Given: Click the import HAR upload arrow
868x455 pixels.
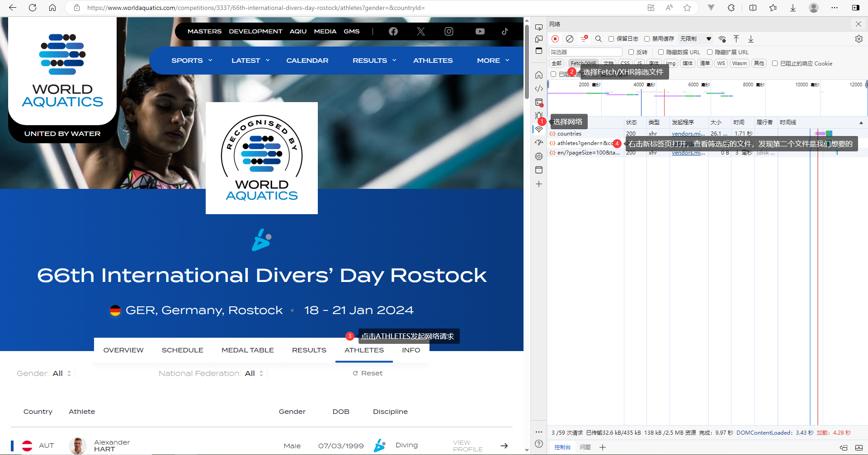Looking at the screenshot, I should 736,39.
